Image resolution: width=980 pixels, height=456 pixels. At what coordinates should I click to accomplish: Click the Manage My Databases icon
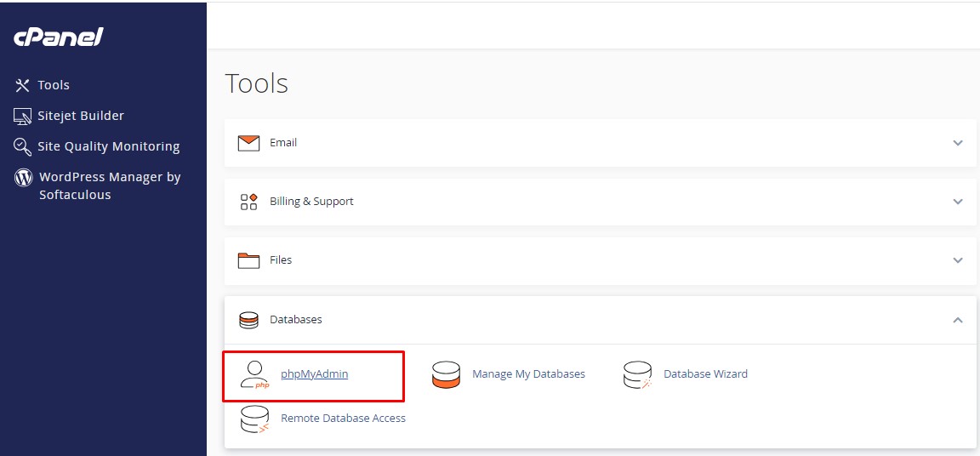447,375
